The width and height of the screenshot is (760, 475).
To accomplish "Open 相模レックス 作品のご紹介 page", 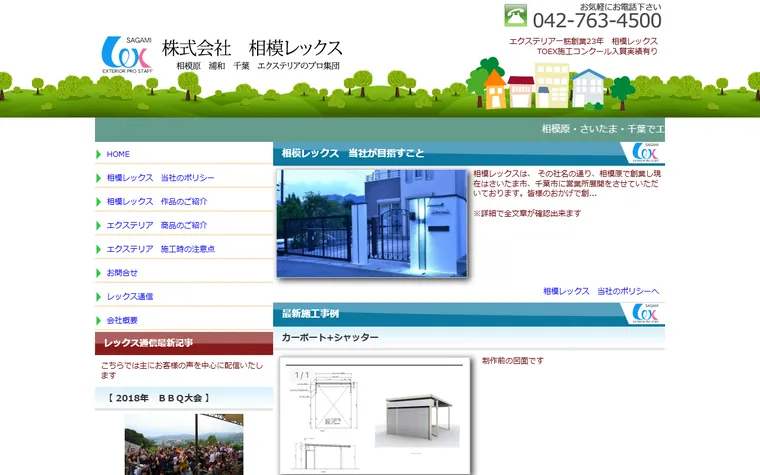I will (x=157, y=202).
